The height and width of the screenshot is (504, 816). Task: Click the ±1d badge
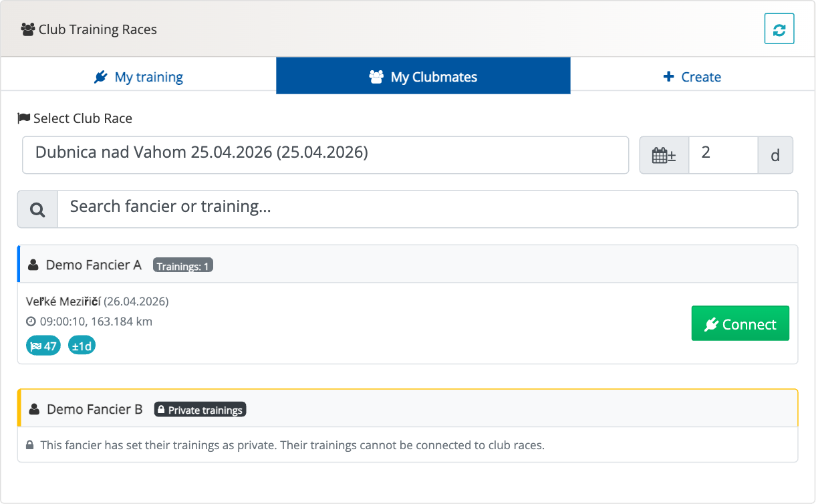point(82,346)
